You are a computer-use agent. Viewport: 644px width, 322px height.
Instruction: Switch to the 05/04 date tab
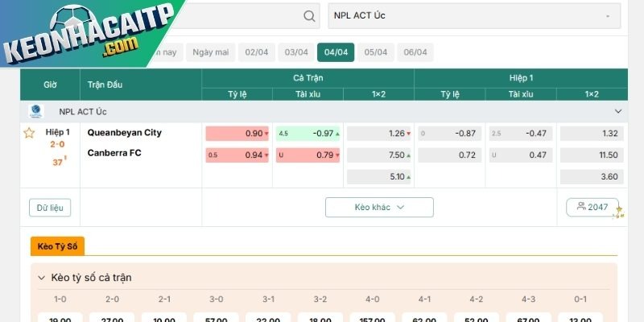[375, 52]
